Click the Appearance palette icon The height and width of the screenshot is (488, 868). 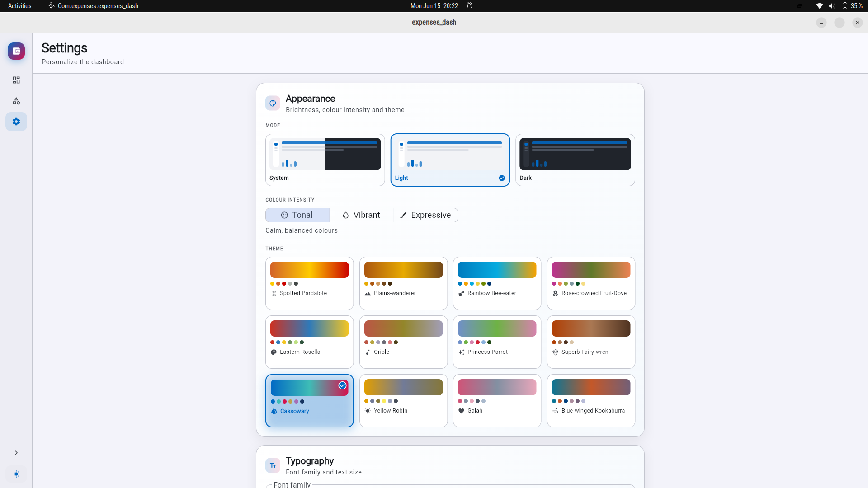[273, 103]
